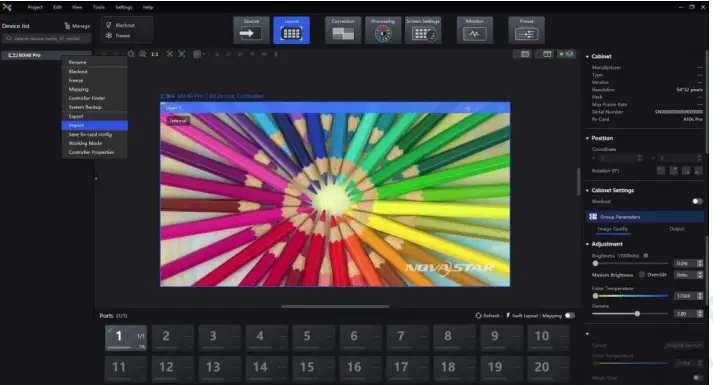The width and height of the screenshot is (713, 385).
Task: Choose Import in the context menu
Action: click(95, 125)
